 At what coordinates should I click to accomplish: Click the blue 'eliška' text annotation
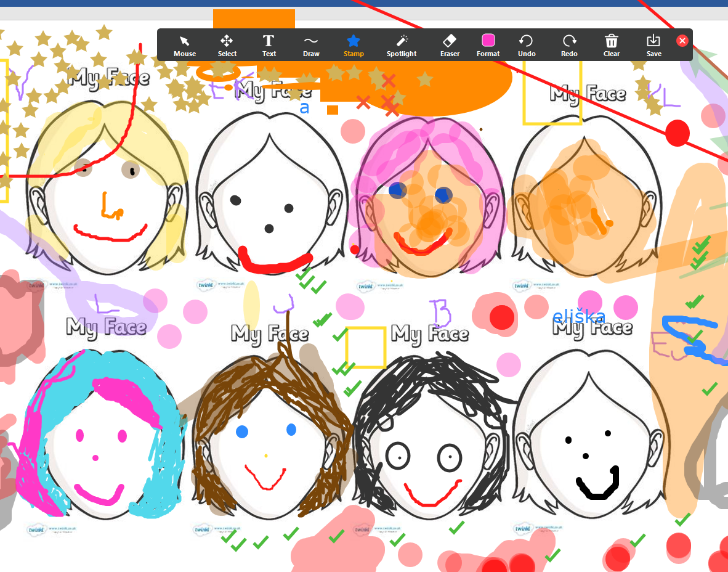578,316
